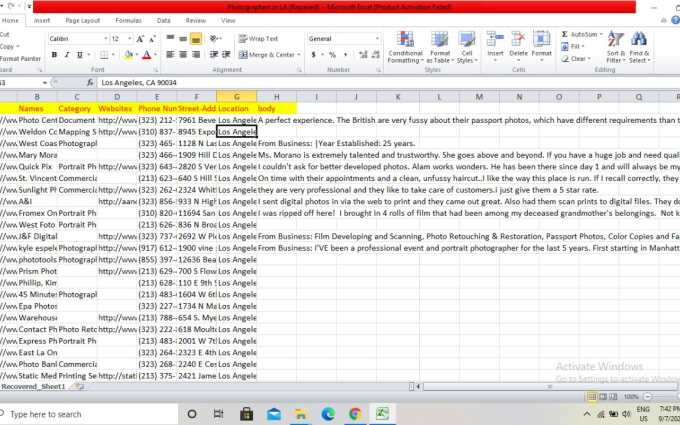Switch to Page Break Preview in status bar

point(613,396)
